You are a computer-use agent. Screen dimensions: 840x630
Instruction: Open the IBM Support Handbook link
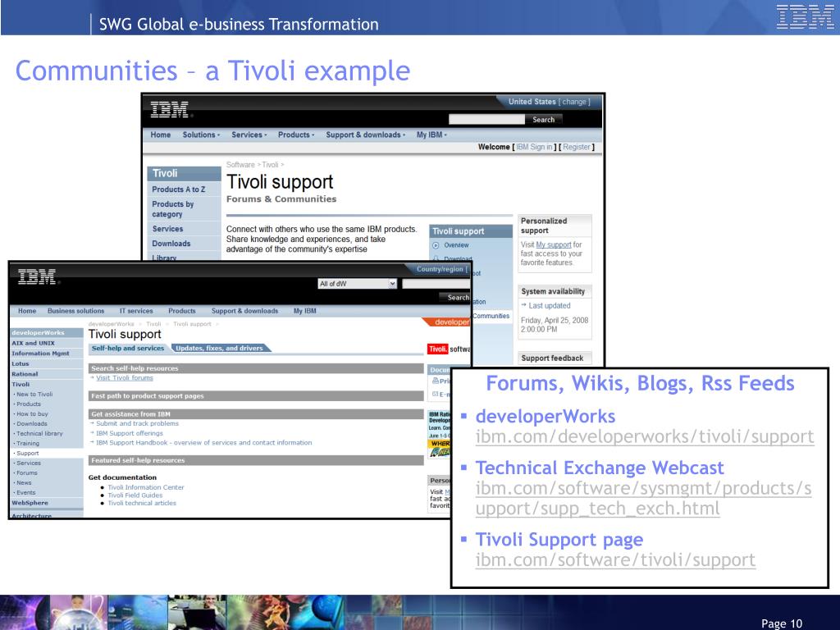pos(203,442)
